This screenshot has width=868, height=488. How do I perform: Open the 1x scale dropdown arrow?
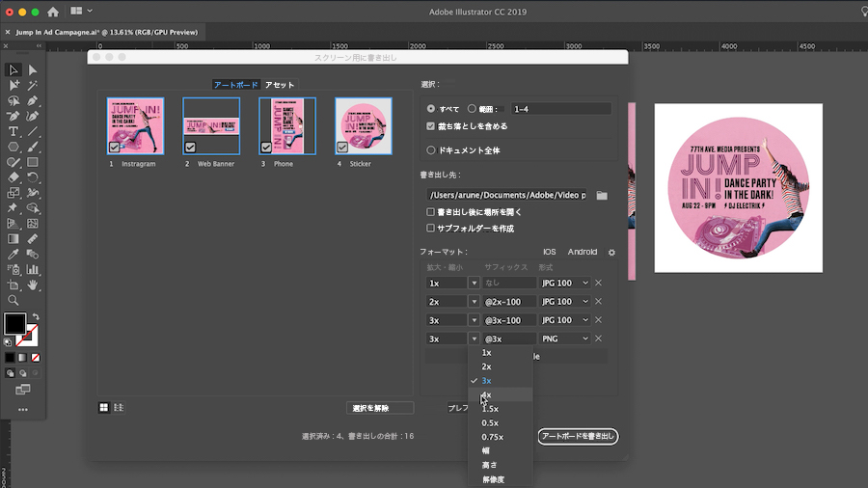(474, 283)
